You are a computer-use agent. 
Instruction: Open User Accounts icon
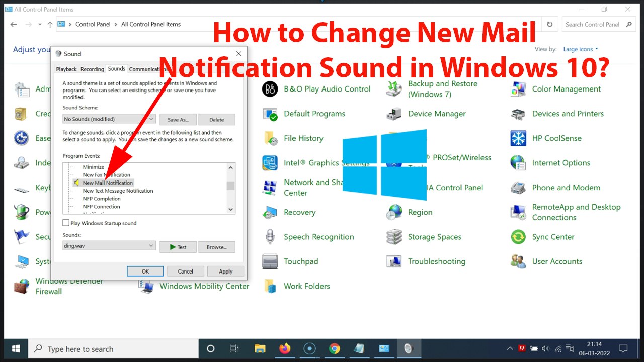518,261
